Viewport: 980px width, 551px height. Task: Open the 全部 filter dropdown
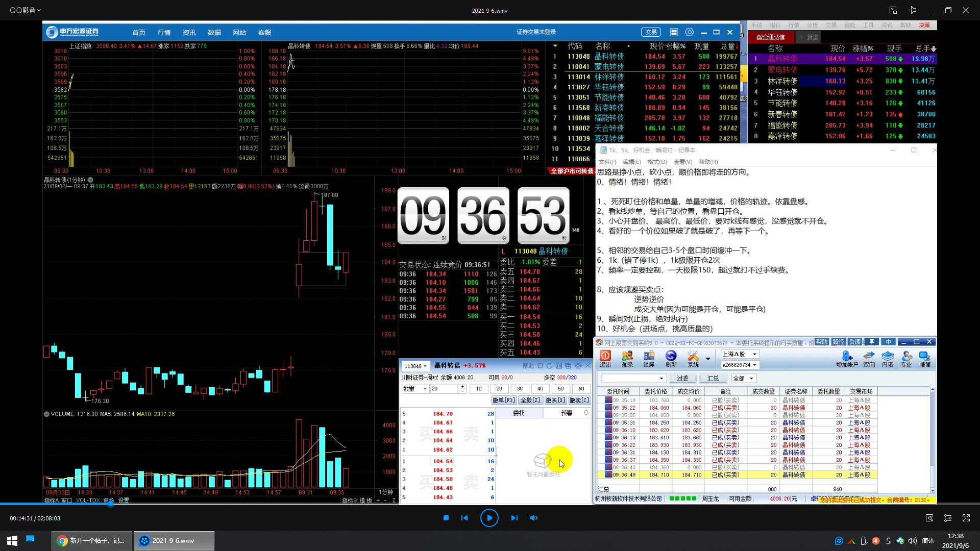[744, 378]
